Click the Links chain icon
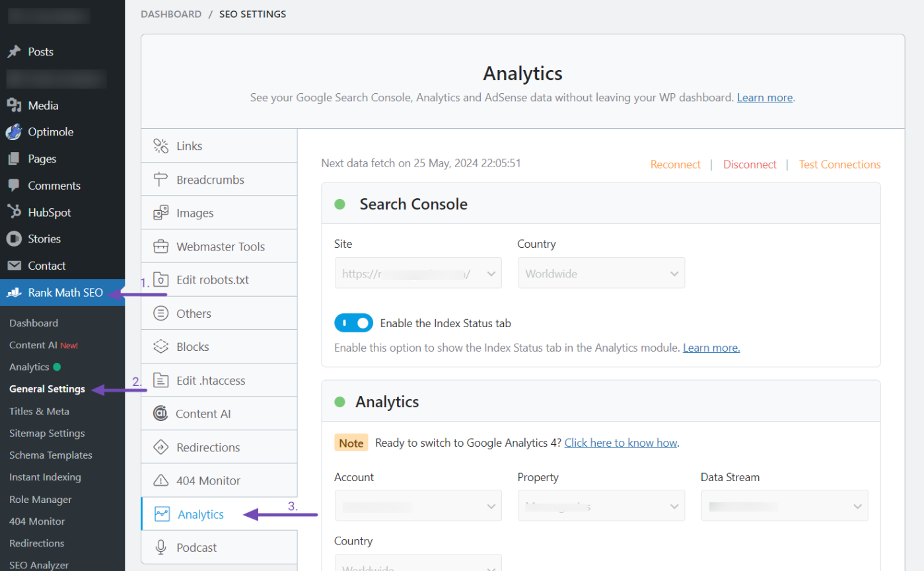Viewport: 924px width, 571px height. point(160,146)
